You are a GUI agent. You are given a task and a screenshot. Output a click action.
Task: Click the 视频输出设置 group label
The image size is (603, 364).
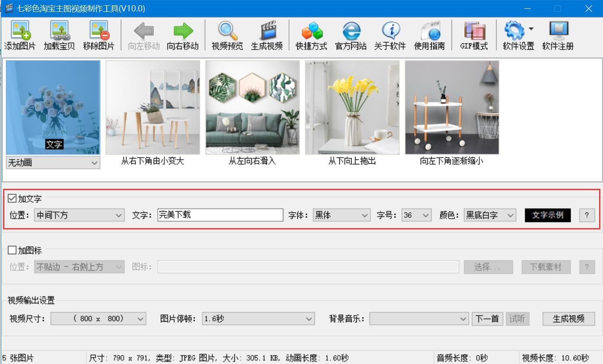point(31,300)
